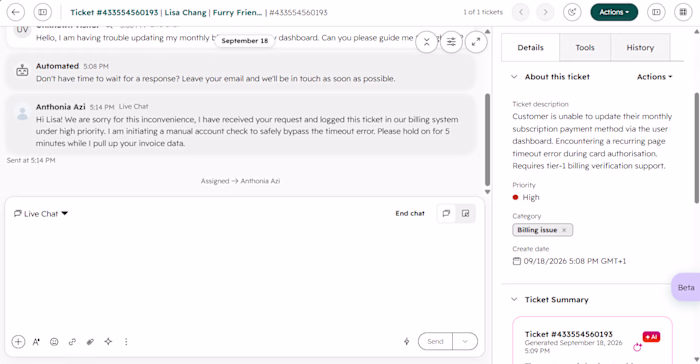The height and width of the screenshot is (364, 700).
Task: Remove the Billing issue category tag
Action: click(564, 230)
